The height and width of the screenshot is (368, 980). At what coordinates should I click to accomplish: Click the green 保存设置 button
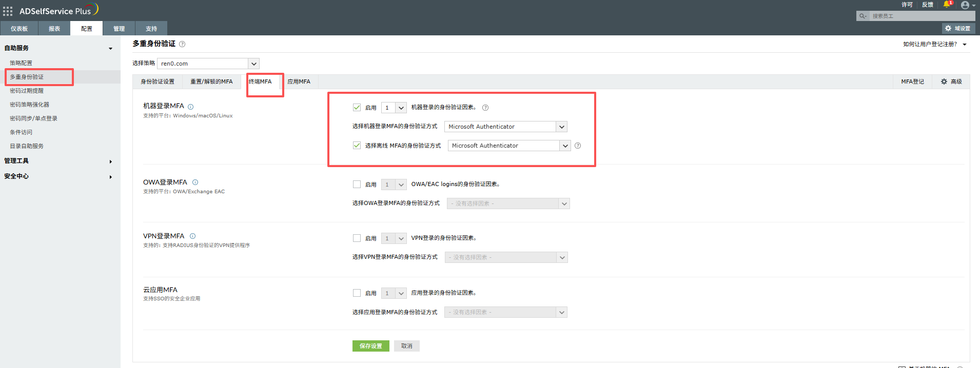point(370,346)
